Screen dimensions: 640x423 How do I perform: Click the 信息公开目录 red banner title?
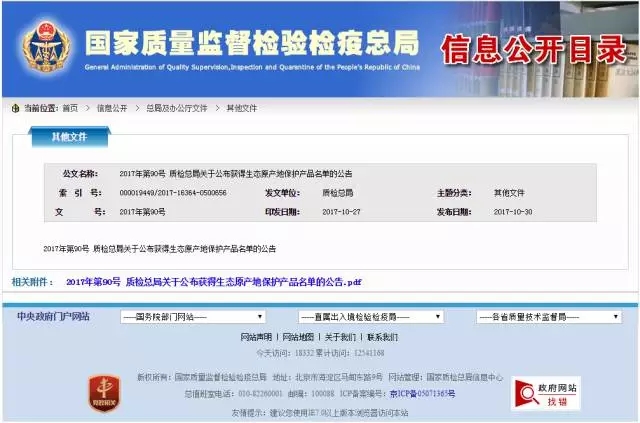[533, 49]
